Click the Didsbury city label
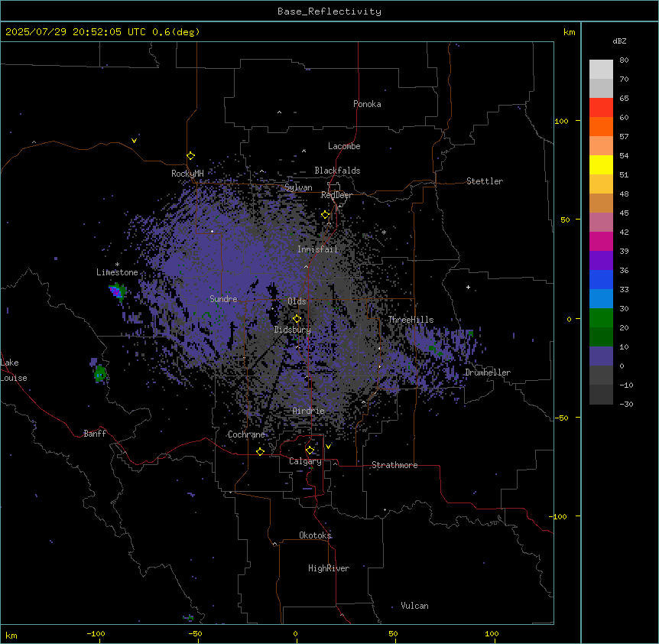 pos(293,330)
